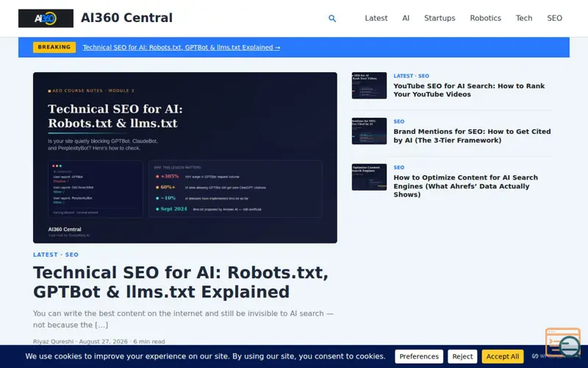Click the article excerpt beginning 'You can write'
This screenshot has height=368, width=588.
[183, 319]
